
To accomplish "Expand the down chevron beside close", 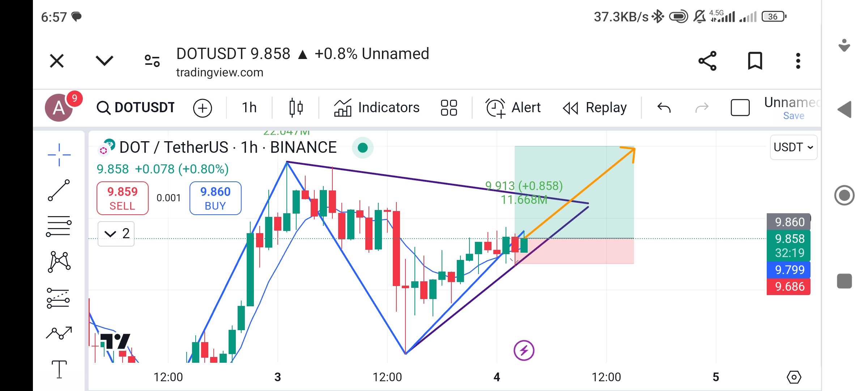I will 105,60.
